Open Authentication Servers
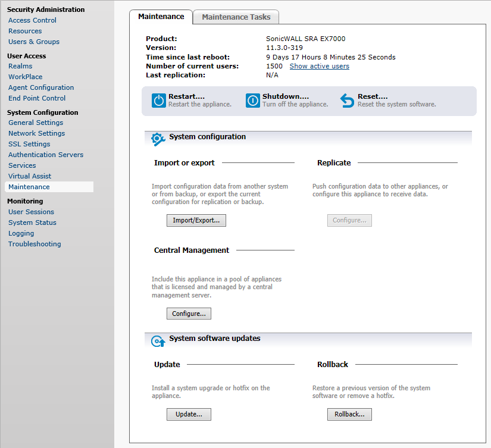 [46, 155]
